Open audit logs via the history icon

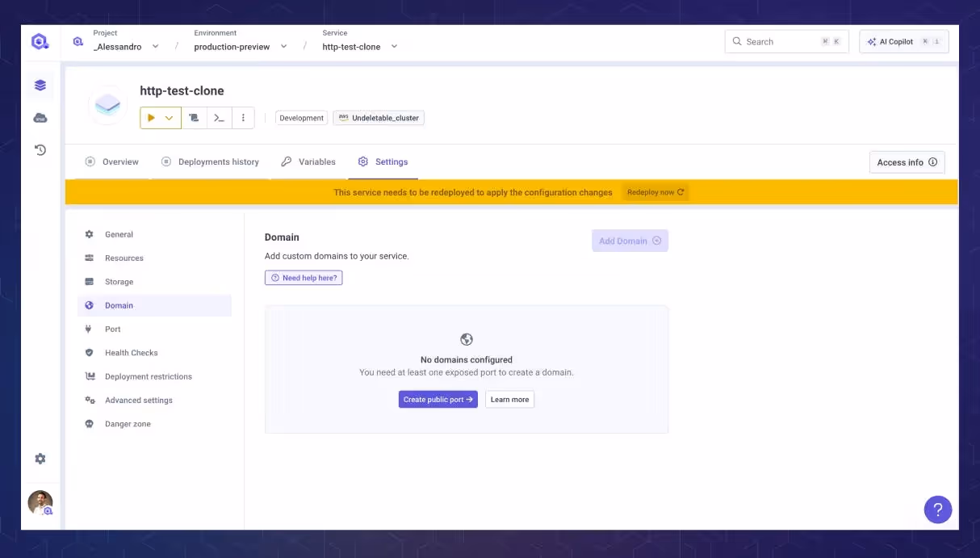click(x=40, y=149)
